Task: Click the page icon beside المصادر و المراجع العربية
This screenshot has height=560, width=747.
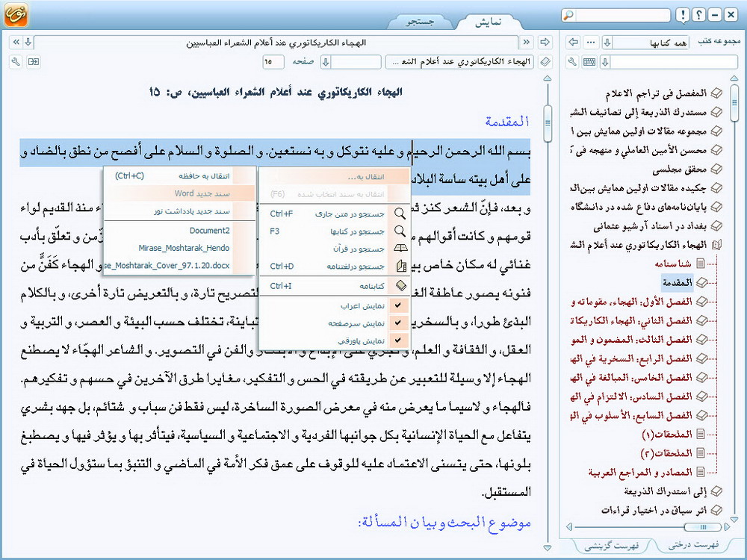Action: click(701, 472)
